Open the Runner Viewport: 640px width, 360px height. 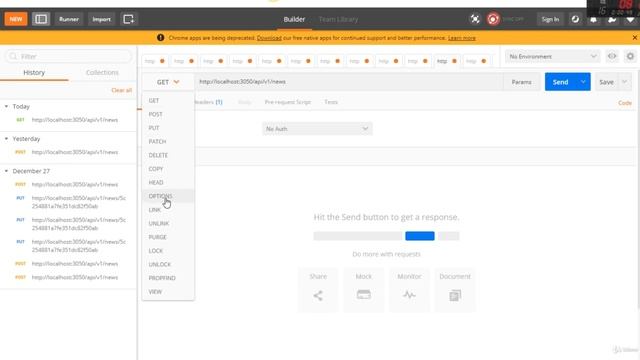tap(69, 19)
